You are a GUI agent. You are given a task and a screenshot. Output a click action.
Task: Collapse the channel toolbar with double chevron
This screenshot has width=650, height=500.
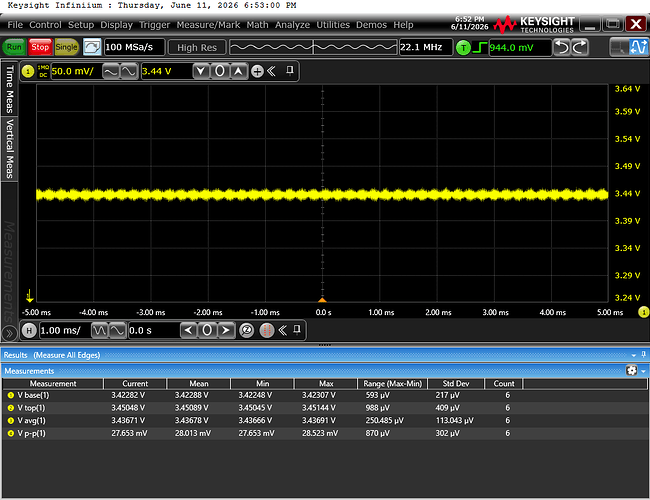(x=272, y=71)
